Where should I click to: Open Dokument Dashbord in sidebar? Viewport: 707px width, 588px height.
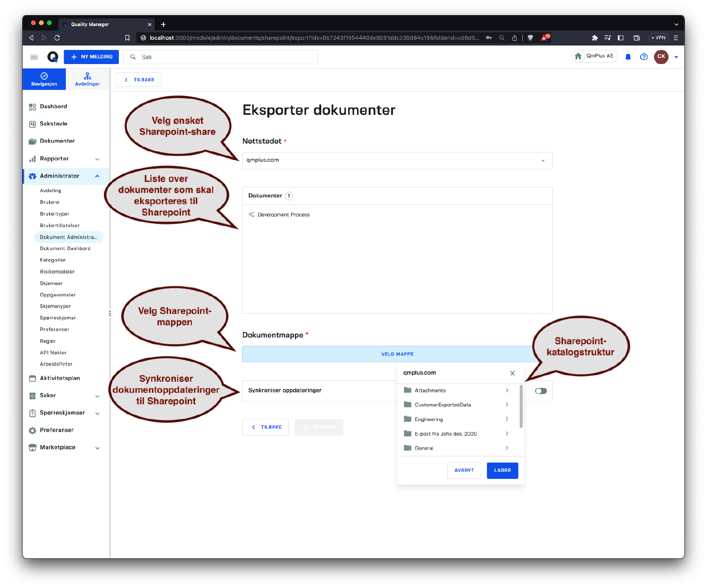pyautogui.click(x=65, y=249)
